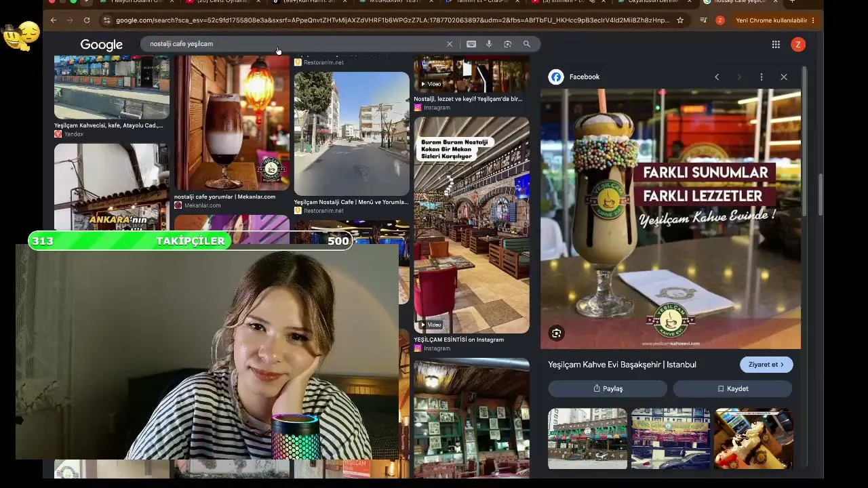Open the related storefront thumbnail with green awning

[587, 438]
